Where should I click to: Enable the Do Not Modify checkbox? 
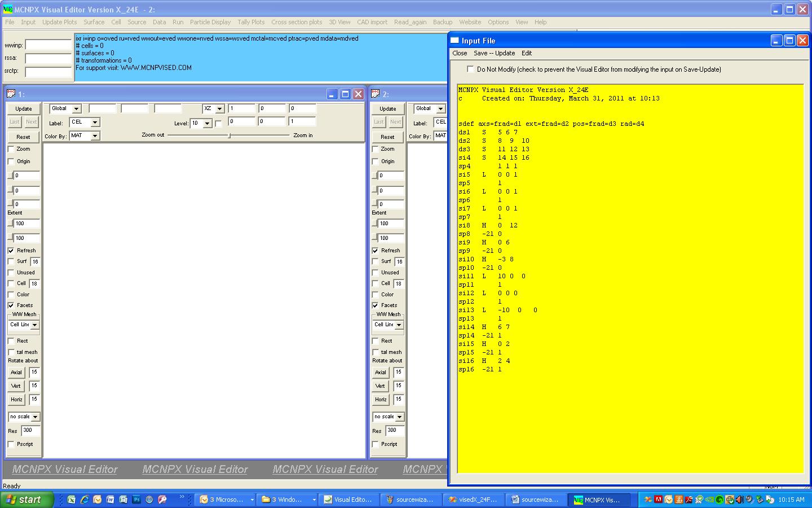coord(470,69)
